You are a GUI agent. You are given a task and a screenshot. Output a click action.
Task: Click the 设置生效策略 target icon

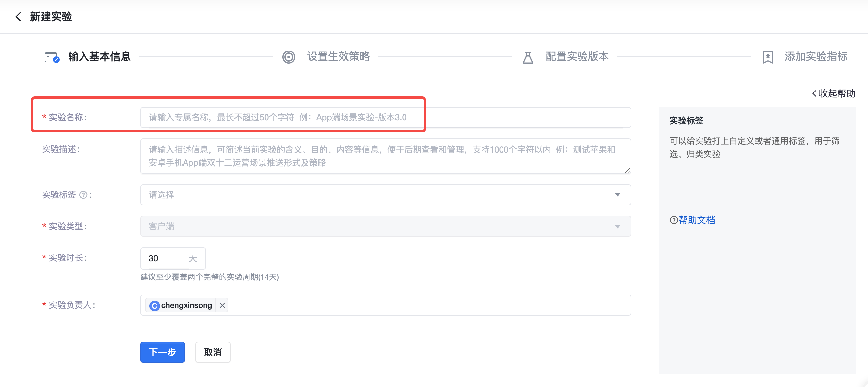pyautogui.click(x=288, y=57)
